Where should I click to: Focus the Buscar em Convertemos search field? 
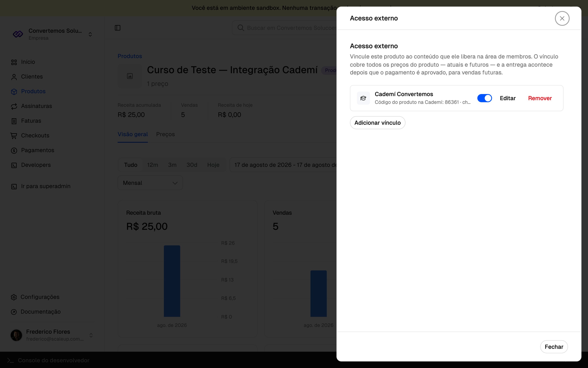284,28
